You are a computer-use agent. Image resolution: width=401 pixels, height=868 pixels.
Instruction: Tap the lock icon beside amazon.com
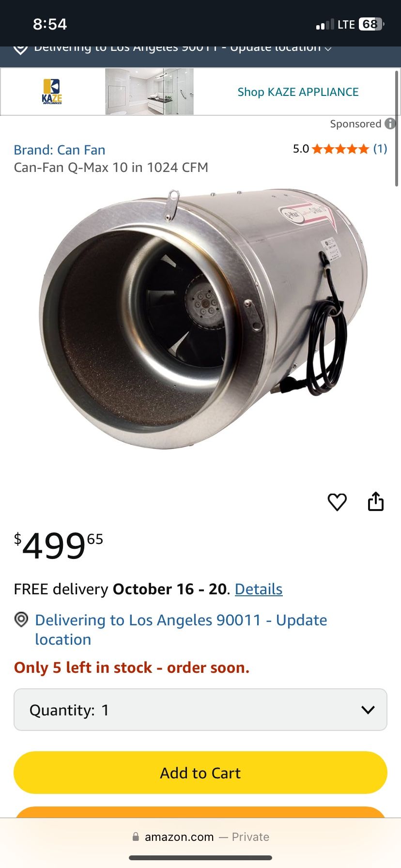(136, 837)
